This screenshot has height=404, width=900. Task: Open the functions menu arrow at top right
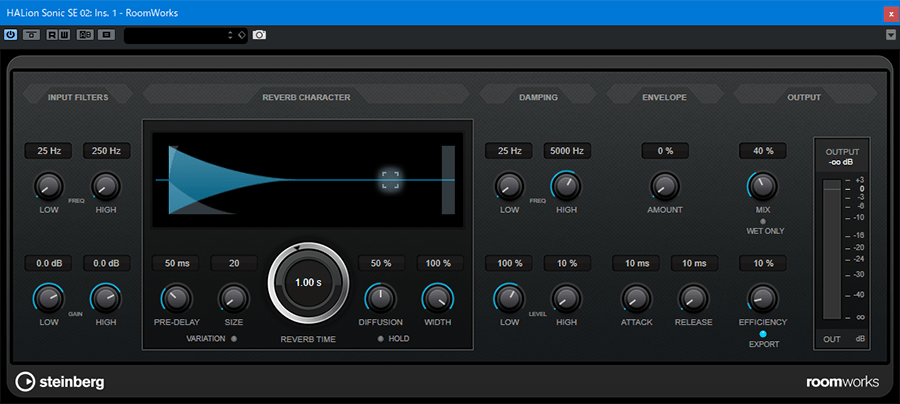[891, 35]
